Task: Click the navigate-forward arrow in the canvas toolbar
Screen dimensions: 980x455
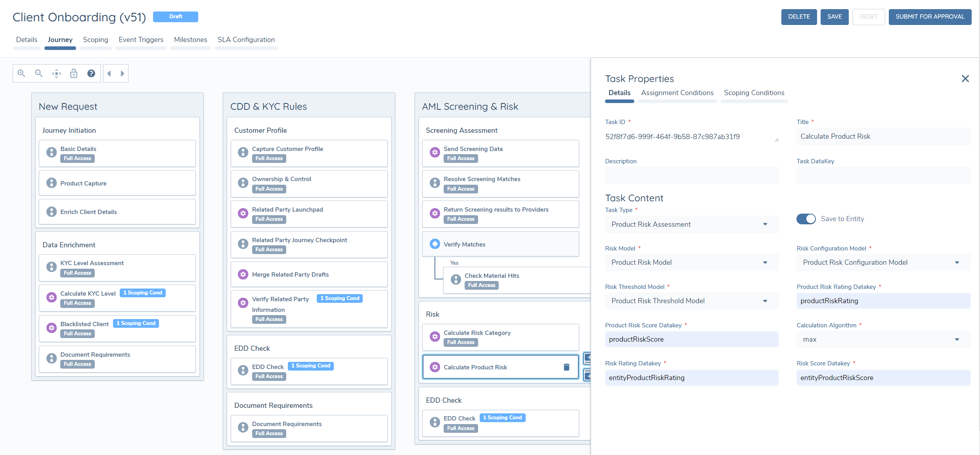Action: coord(122,73)
